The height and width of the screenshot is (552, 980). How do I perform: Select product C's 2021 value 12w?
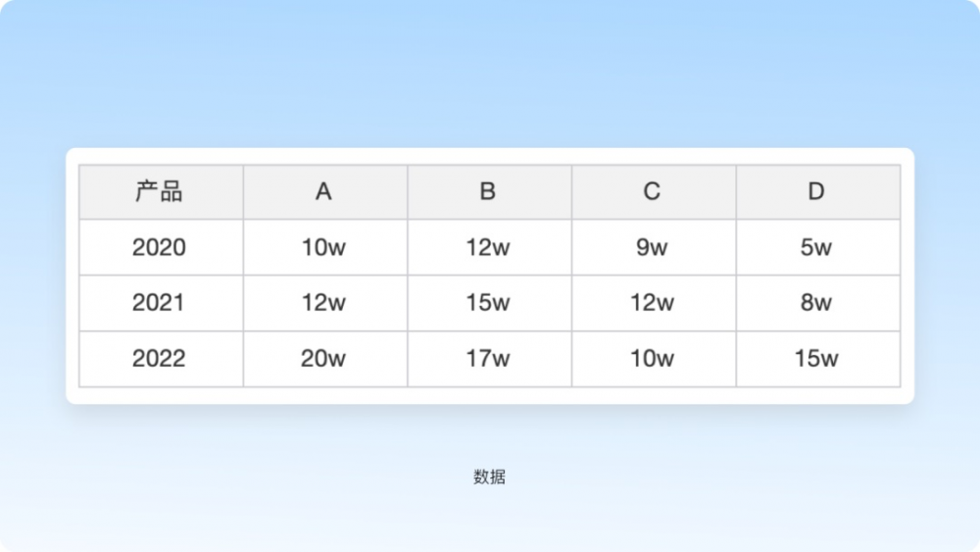(652, 303)
